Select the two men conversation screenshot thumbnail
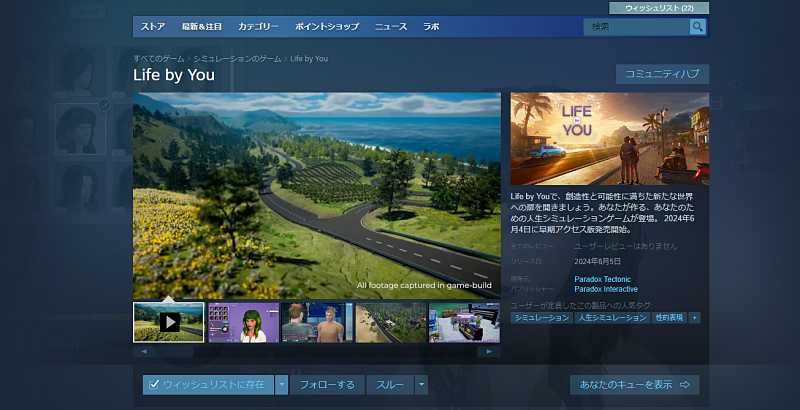The image size is (800, 410). pyautogui.click(x=316, y=322)
